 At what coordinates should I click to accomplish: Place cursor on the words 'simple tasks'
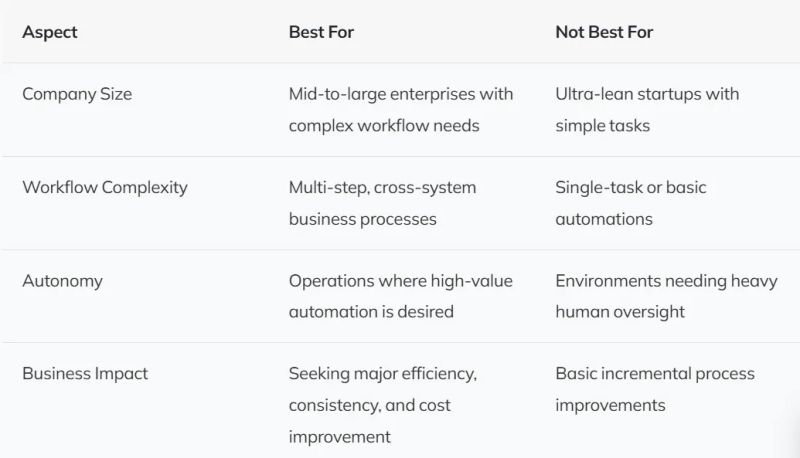602,125
